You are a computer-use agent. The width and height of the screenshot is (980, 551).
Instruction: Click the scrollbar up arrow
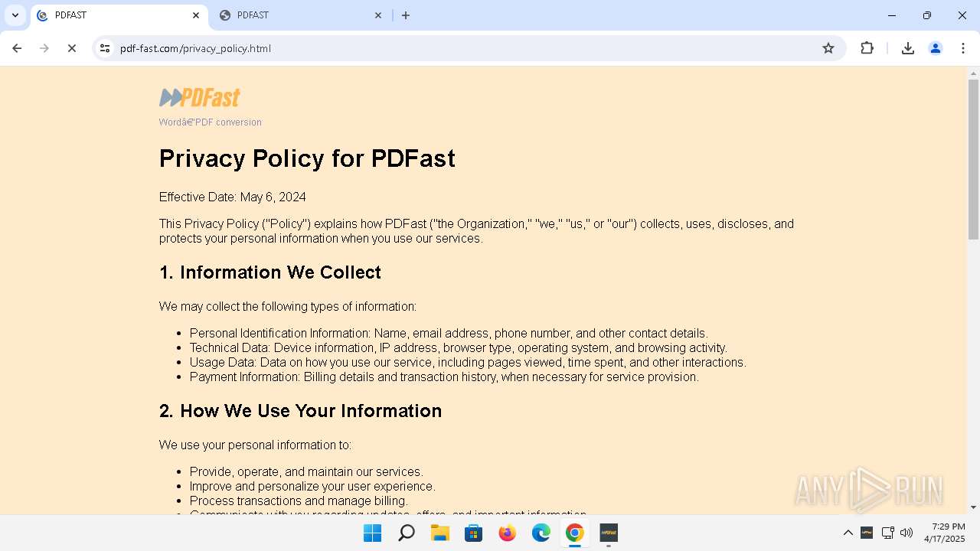click(x=973, y=73)
